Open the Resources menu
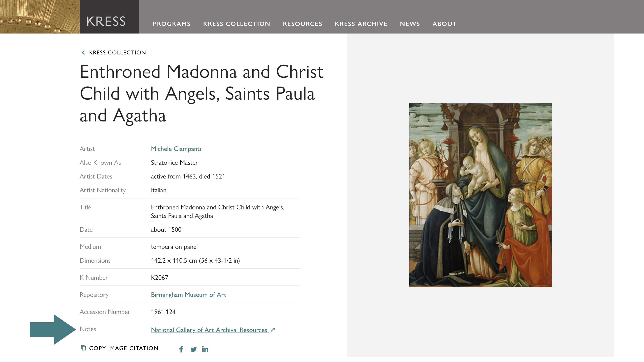 point(302,24)
